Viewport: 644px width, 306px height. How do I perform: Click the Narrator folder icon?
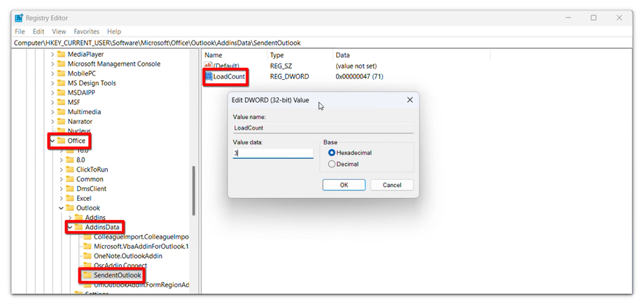[x=61, y=122]
